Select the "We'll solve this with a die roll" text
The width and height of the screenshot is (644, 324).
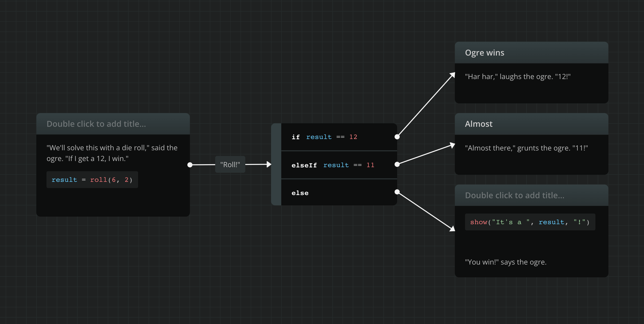112,153
